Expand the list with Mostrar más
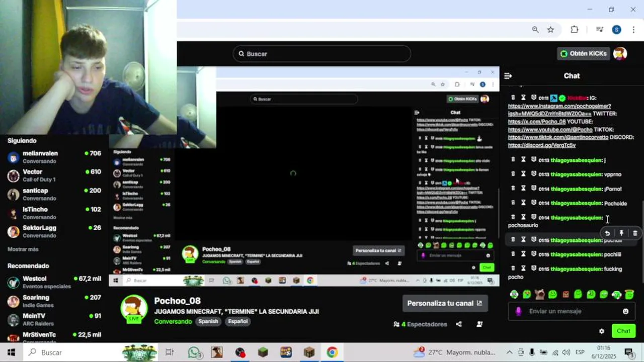Viewport: 644px width, 362px height. pos(23,249)
